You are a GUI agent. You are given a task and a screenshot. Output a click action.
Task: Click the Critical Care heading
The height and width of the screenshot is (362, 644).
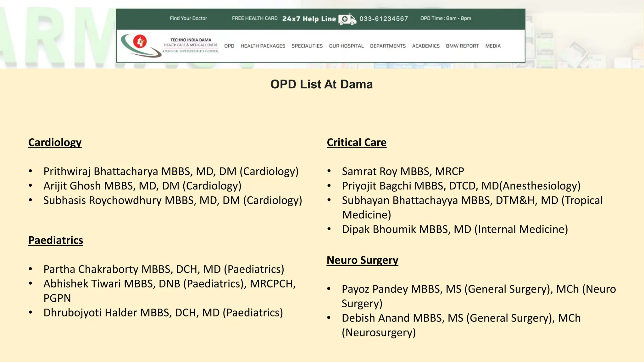(356, 142)
